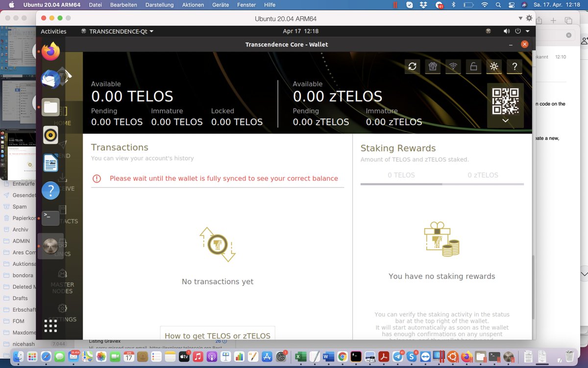Open Finder in the macOS Dock
This screenshot has height=368, width=588.
click(x=19, y=356)
